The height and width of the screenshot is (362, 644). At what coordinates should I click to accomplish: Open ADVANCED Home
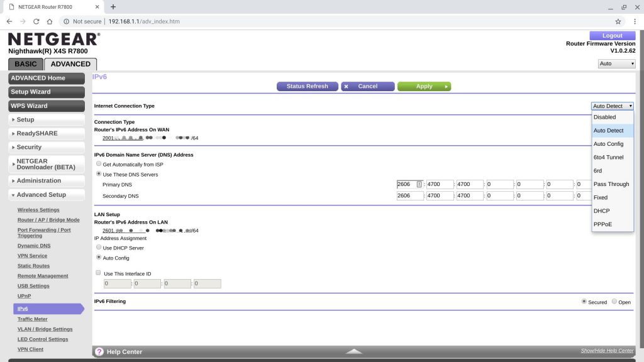point(47,78)
